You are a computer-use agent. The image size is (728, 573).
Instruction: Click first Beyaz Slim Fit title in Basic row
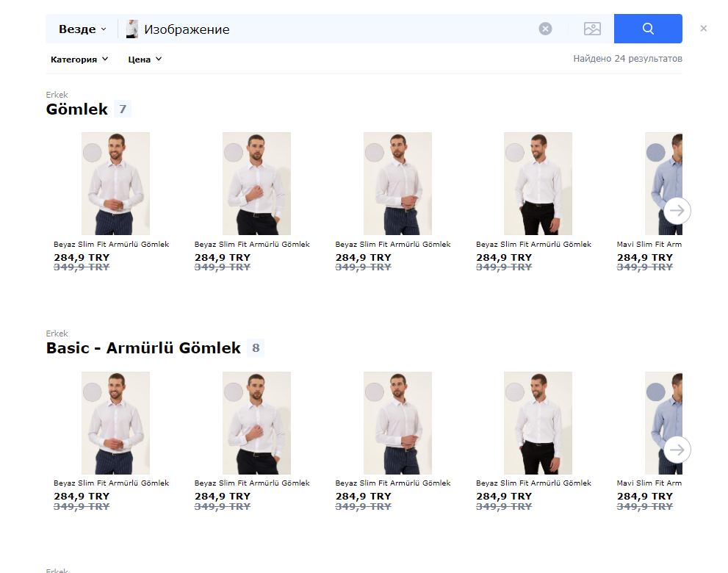click(111, 483)
